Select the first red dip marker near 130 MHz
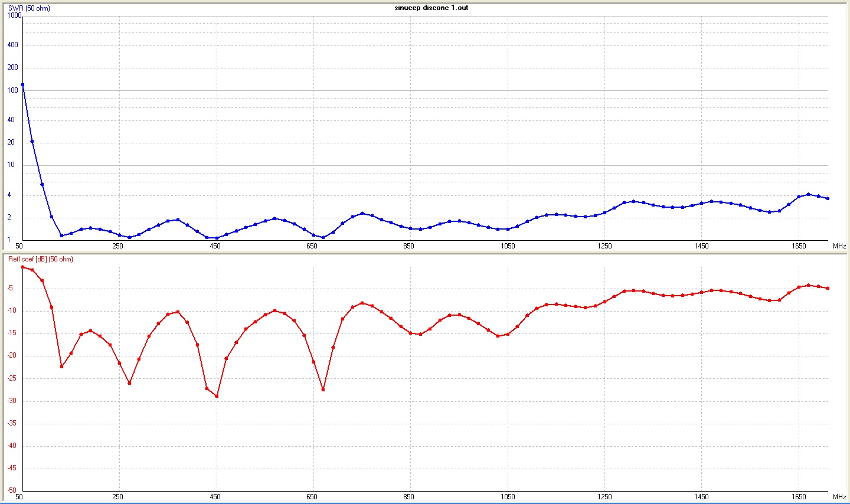This screenshot has height=504, width=850. click(x=61, y=366)
